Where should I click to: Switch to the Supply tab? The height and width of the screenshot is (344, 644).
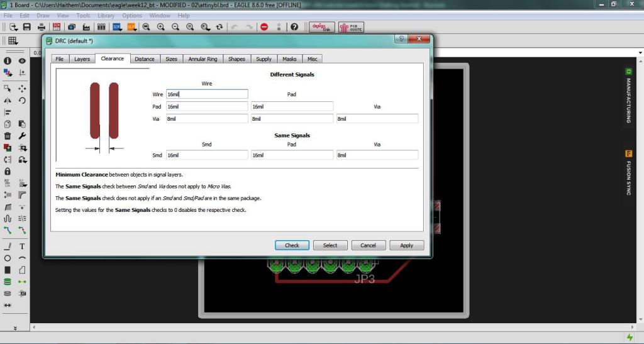coord(264,58)
